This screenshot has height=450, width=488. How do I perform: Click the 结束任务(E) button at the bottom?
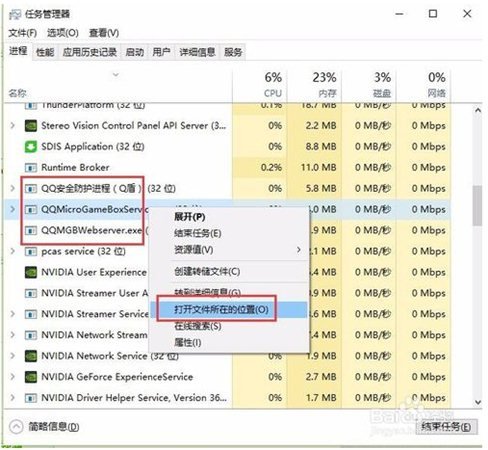pyautogui.click(x=446, y=427)
